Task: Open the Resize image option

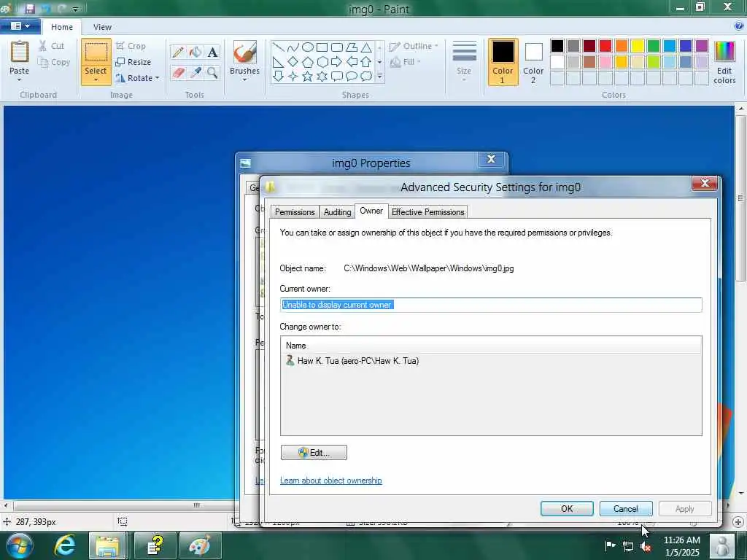Action: coord(133,63)
